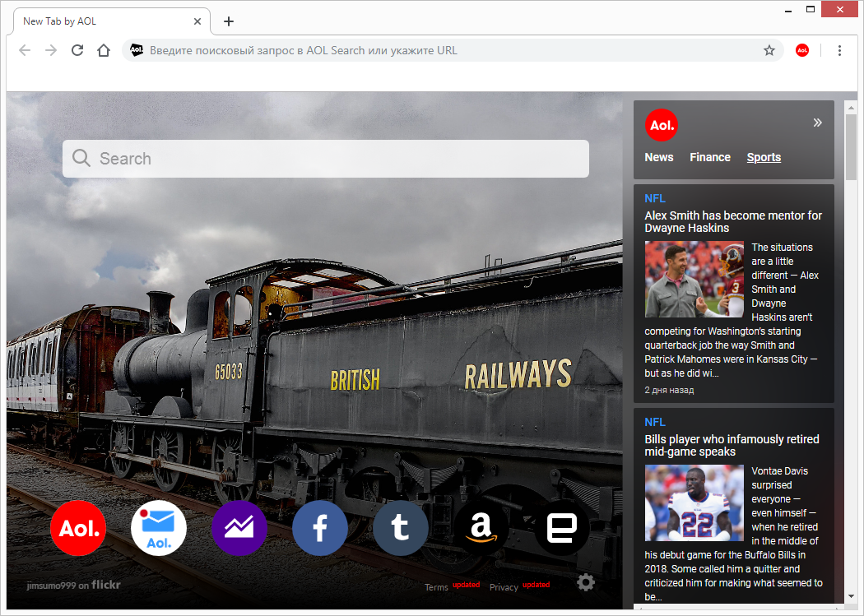Click the Vontae Davis article photo

click(694, 503)
